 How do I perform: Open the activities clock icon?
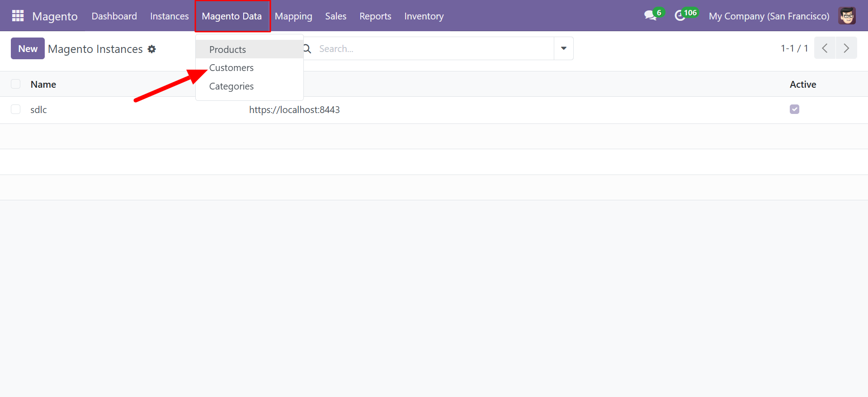pos(680,16)
